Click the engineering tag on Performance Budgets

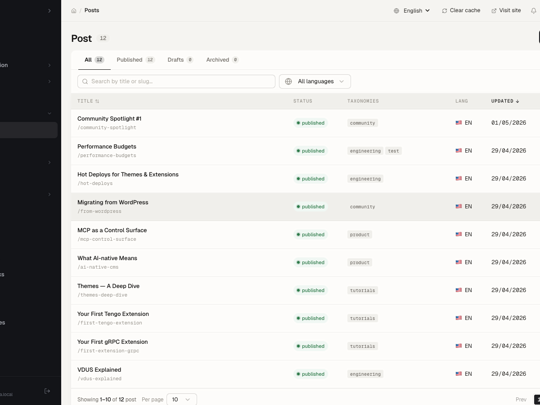pos(365,151)
